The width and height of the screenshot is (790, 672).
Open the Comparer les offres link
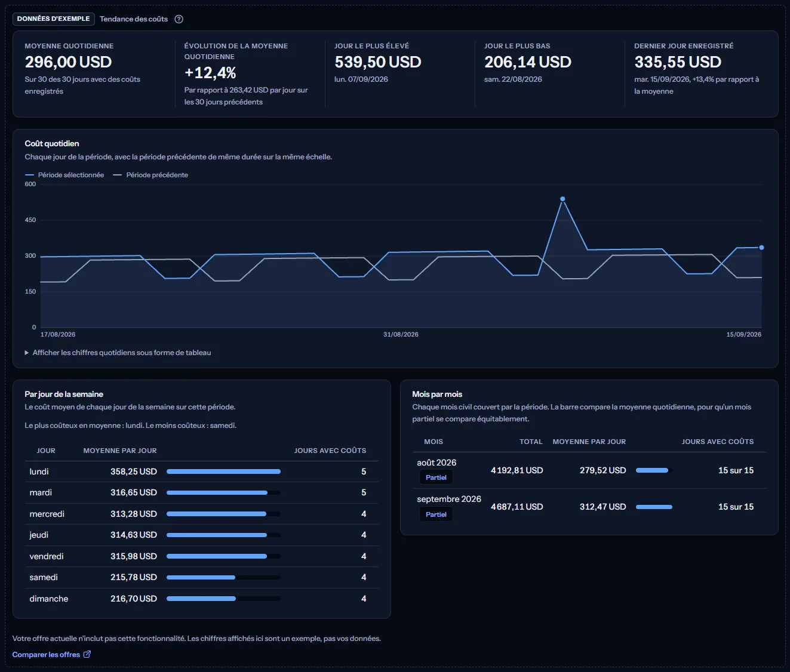pyautogui.click(x=51, y=655)
